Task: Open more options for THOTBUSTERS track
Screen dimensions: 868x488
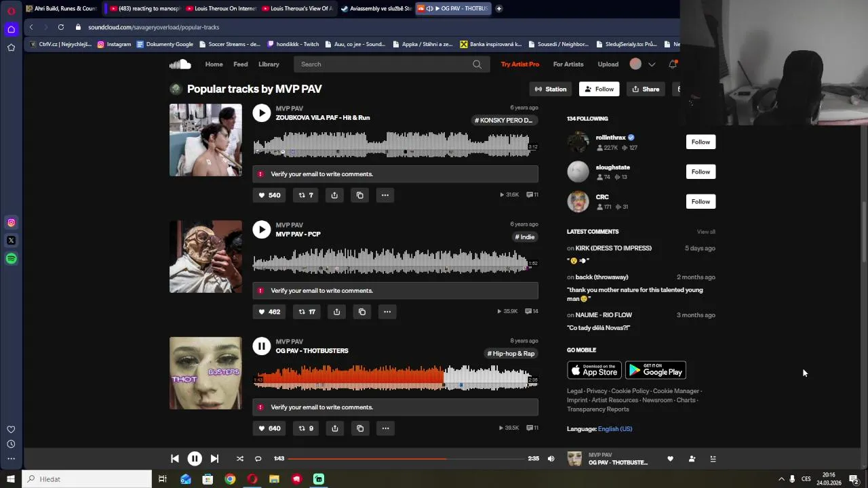Action: (385, 428)
